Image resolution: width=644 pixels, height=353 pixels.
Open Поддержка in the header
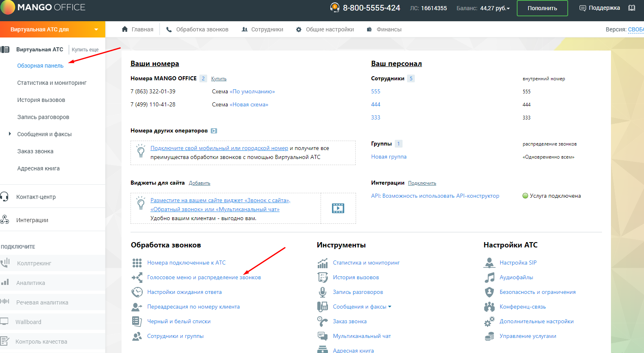pos(600,8)
